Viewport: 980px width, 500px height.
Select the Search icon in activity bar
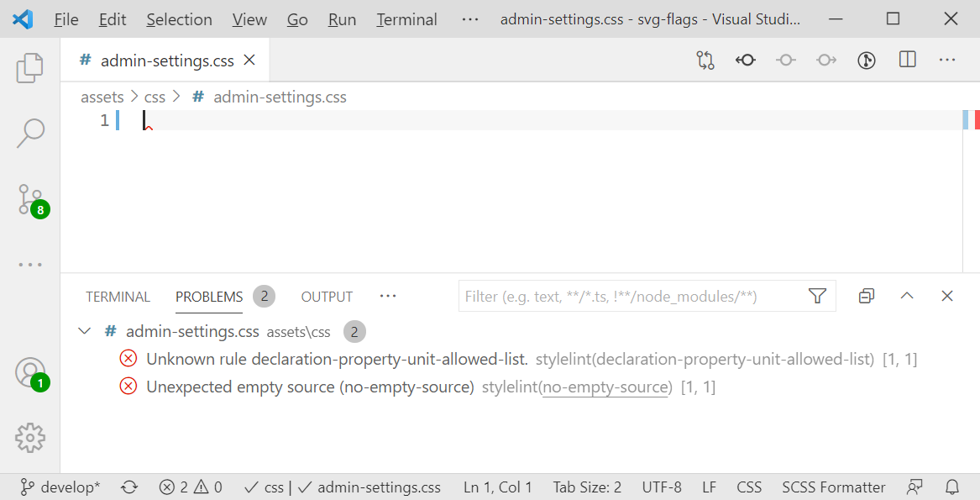[x=30, y=132]
